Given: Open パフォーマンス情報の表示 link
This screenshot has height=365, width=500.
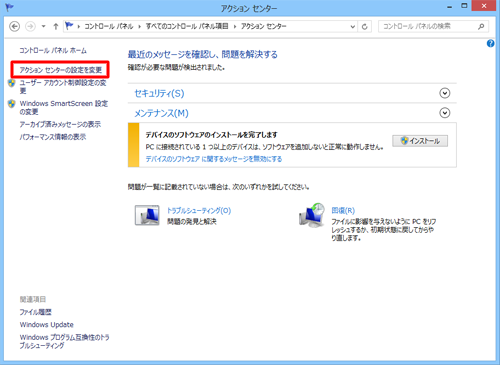Looking at the screenshot, I should (x=53, y=137).
